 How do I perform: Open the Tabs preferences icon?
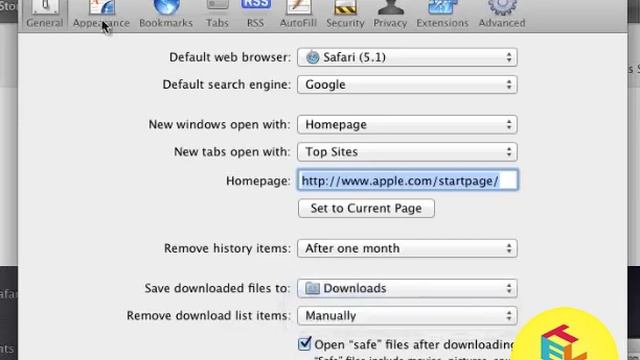(x=217, y=6)
